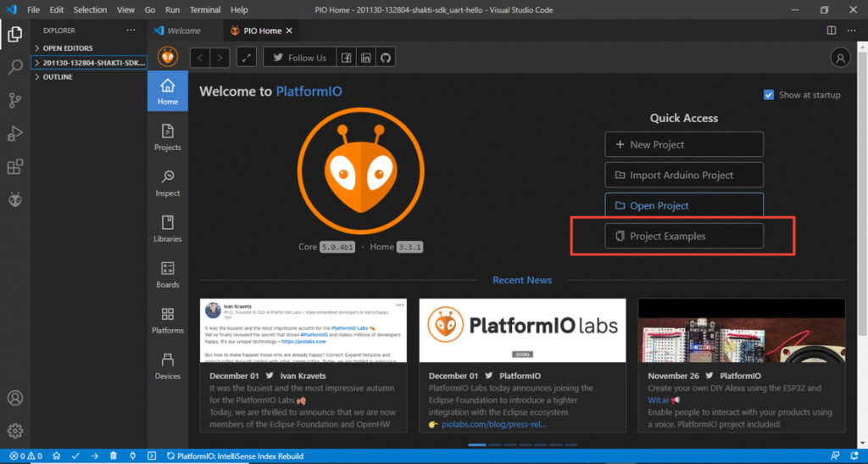The width and height of the screenshot is (868, 464).
Task: Open the Run and Debug view
Action: (15, 133)
